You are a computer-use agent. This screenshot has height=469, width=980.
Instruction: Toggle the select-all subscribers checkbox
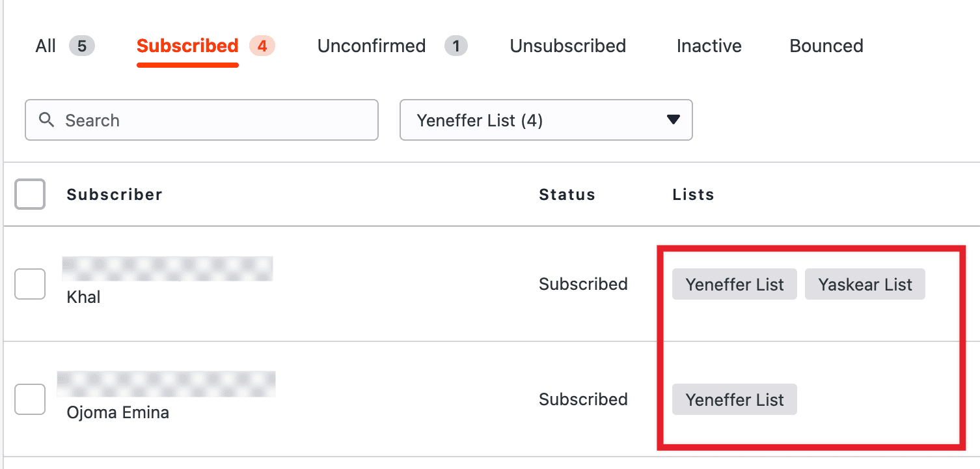(30, 194)
